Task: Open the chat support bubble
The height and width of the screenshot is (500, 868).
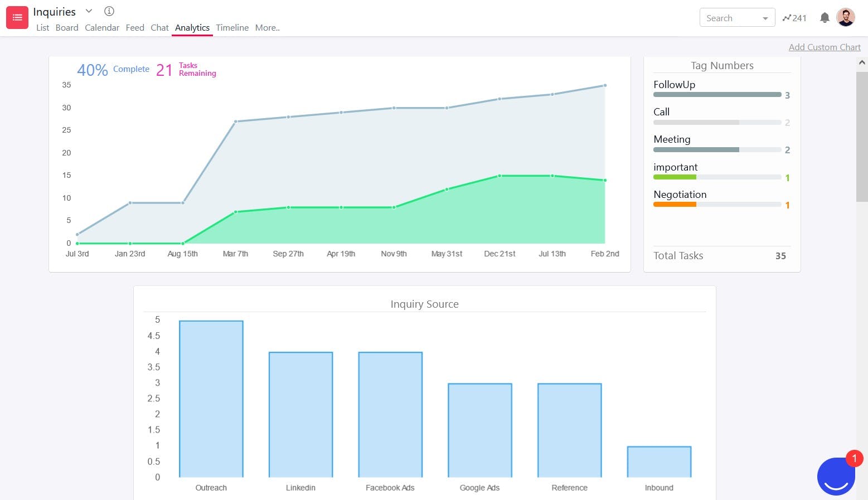Action: (836, 477)
